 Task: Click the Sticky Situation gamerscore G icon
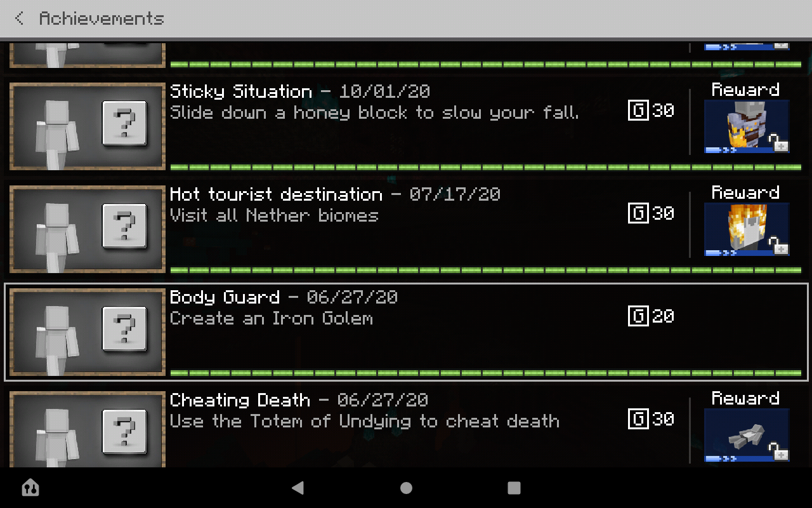(x=638, y=110)
